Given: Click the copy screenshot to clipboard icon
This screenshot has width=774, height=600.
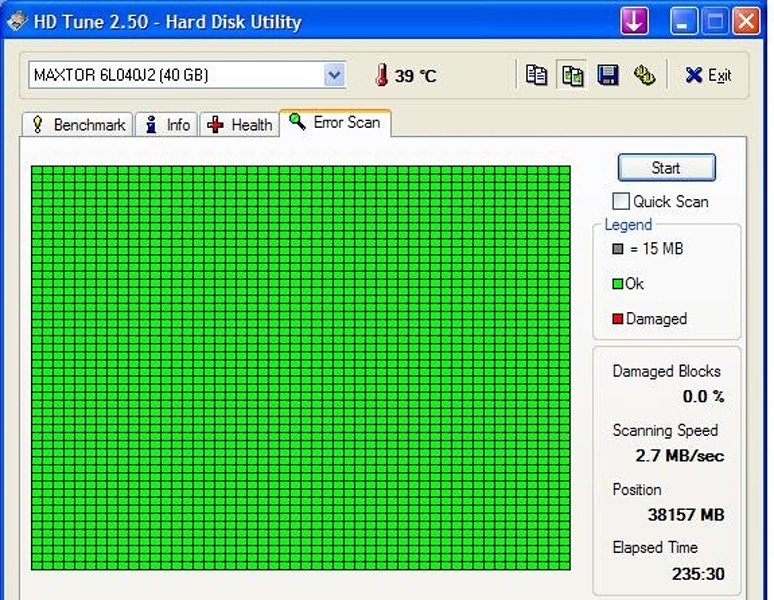Looking at the screenshot, I should click(x=572, y=75).
